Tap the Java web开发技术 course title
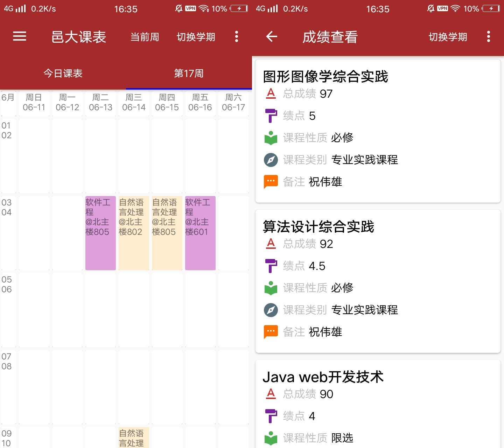 coord(323,377)
